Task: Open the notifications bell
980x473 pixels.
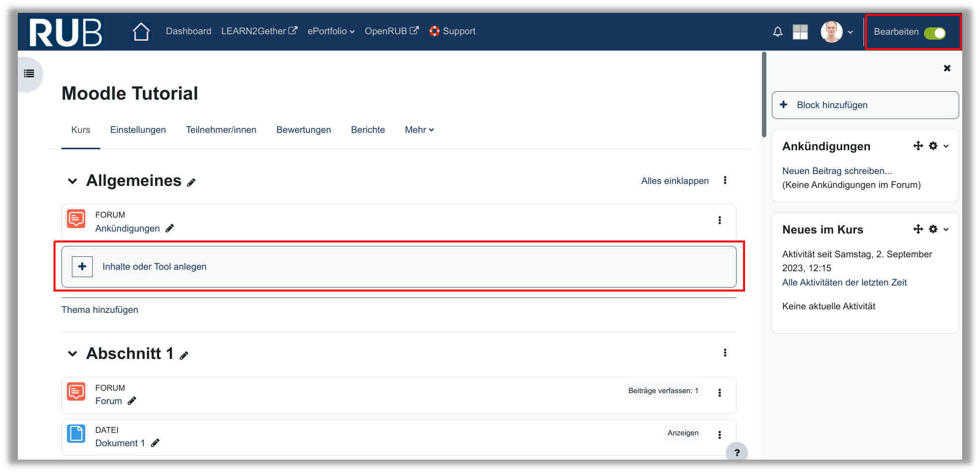Action: (777, 32)
